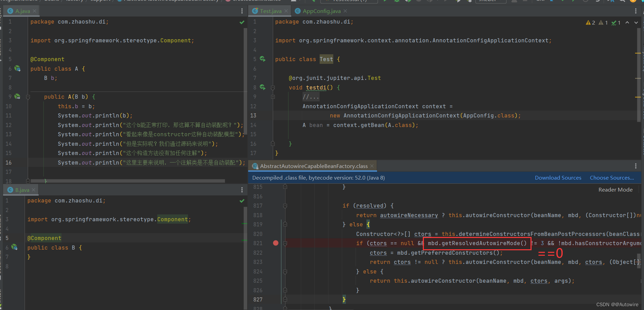
Task: Run the Test class from its gutter icon
Action: click(x=263, y=59)
